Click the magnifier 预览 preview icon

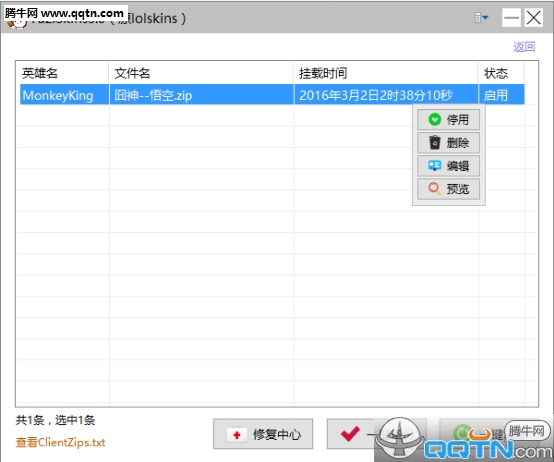click(x=435, y=189)
